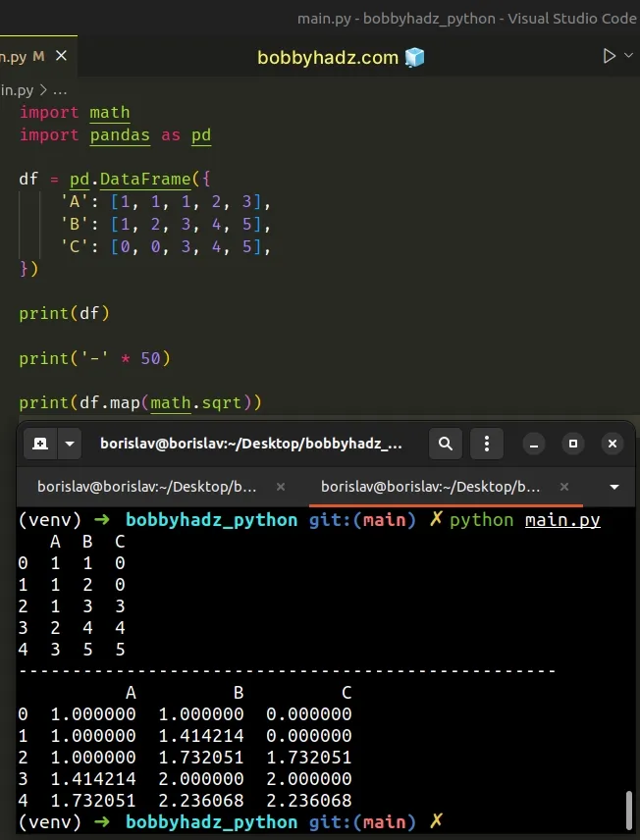Click value 1.414214 in row 1 output
Viewport: 640px width, 840px height.
pos(201,736)
